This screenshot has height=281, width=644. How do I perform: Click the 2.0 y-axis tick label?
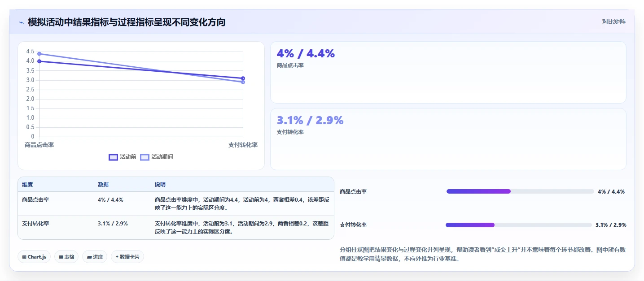[30, 99]
